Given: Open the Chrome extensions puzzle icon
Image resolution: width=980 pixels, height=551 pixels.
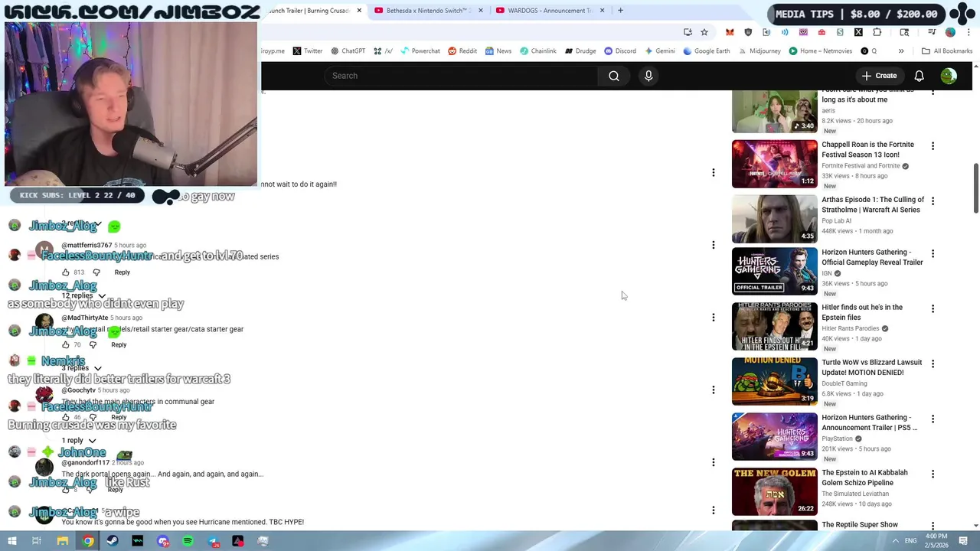Looking at the screenshot, I should coord(877,32).
